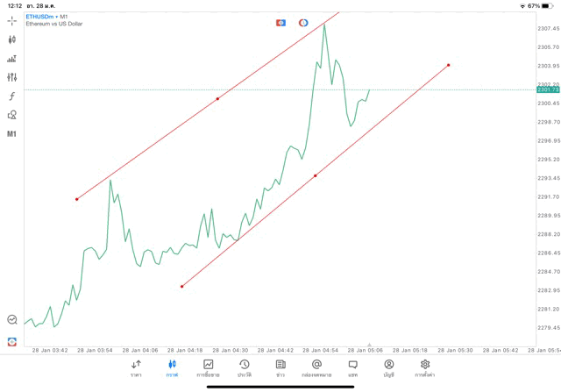
Task: Select the lower trendline's top-right anchor point
Action: (449, 65)
